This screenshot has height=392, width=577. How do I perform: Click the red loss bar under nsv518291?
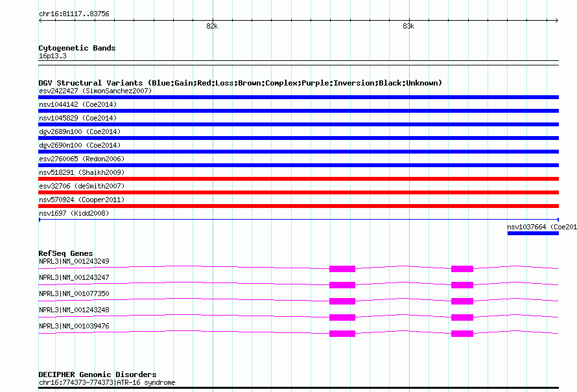(x=298, y=179)
